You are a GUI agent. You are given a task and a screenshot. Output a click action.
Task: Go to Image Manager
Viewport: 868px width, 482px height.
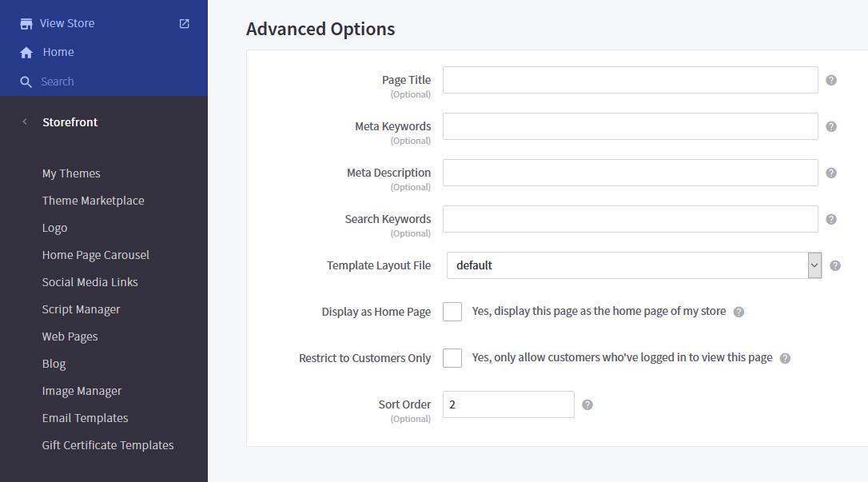82,390
